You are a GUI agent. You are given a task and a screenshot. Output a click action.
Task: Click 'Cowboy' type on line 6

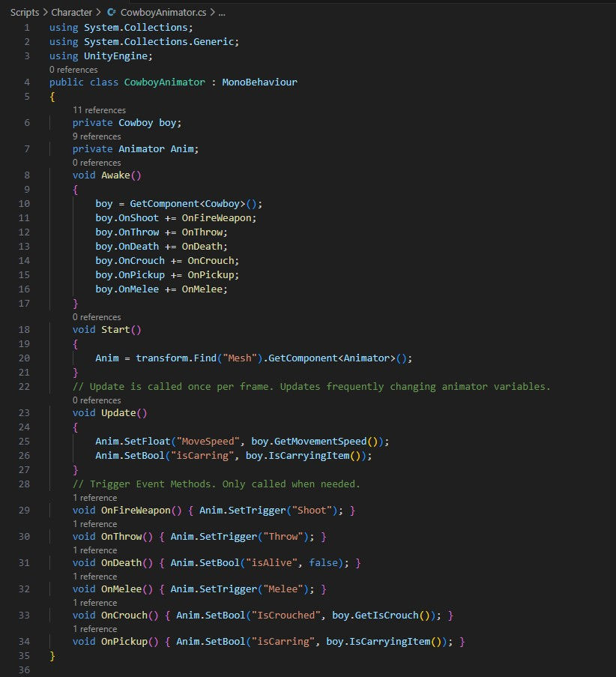pos(136,123)
